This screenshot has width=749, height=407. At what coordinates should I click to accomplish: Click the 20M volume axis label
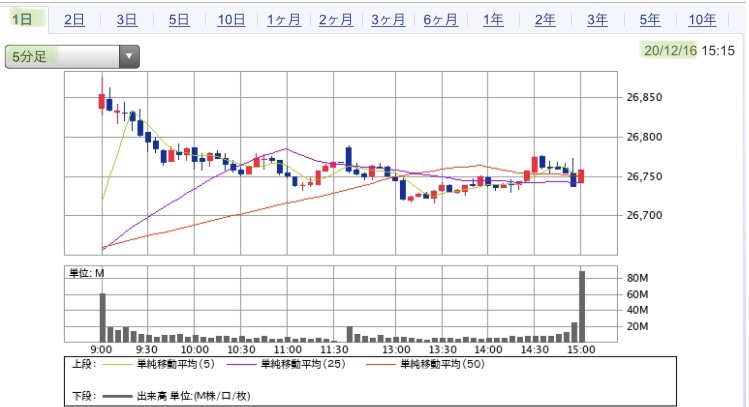[637, 326]
